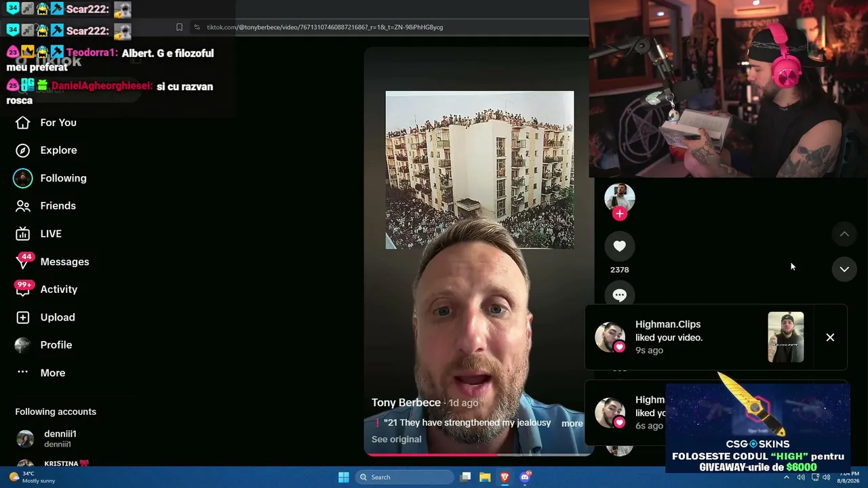Open the Profile page label
The width and height of the screenshot is (868, 488).
click(56, 345)
